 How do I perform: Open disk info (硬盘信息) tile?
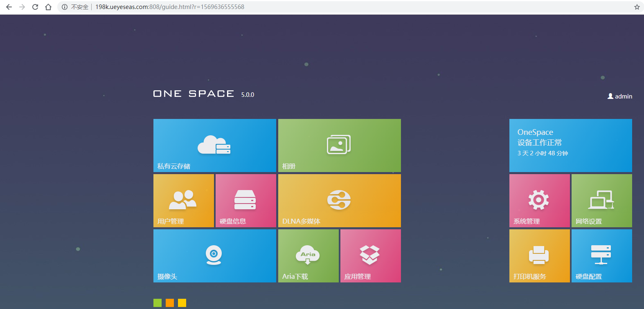pyautogui.click(x=245, y=201)
